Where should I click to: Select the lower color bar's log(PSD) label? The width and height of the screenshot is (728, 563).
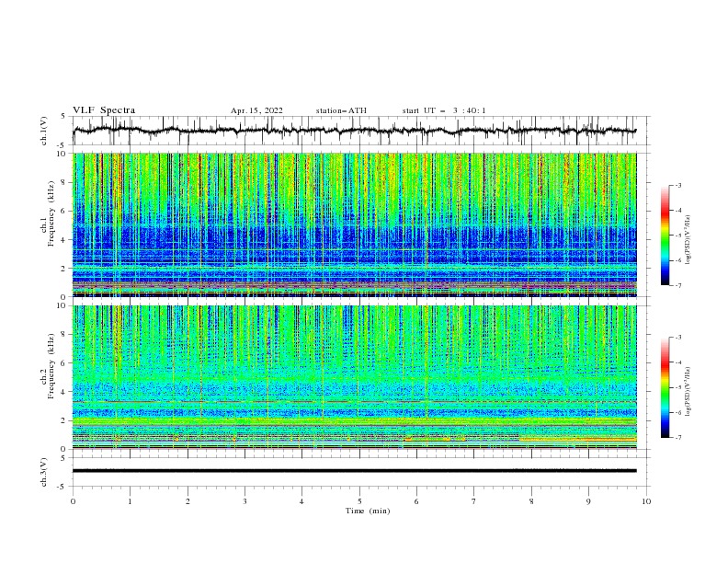[688, 392]
